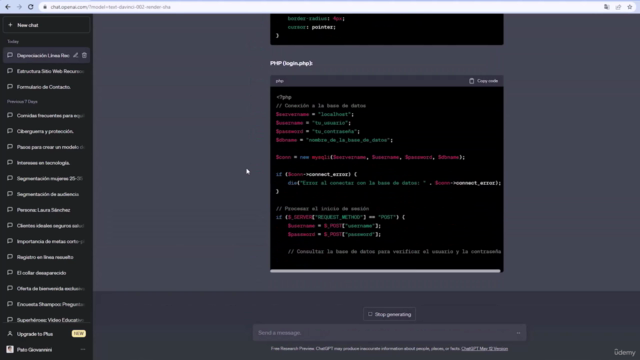This screenshot has width=640, height=360.
Task: Click the NEW badge beside Upgrade
Action: pyautogui.click(x=78, y=333)
